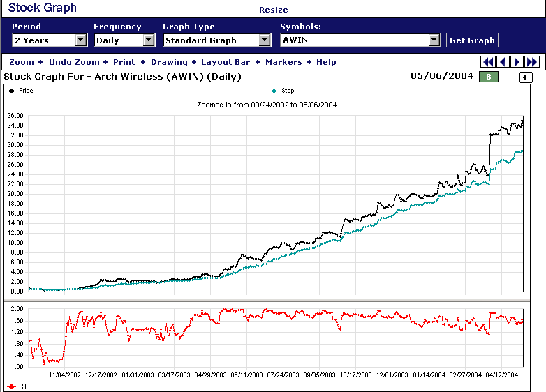Screen dimensions: 546x392
Task: Click the green B rating indicator
Action: click(489, 77)
